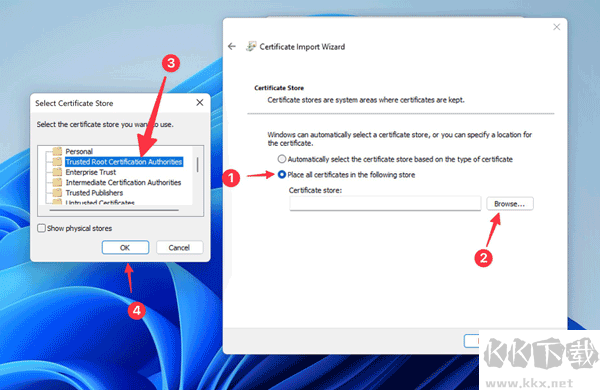The height and width of the screenshot is (390, 600).
Task: Close the Select Certificate Store dialog
Action: pyautogui.click(x=200, y=103)
